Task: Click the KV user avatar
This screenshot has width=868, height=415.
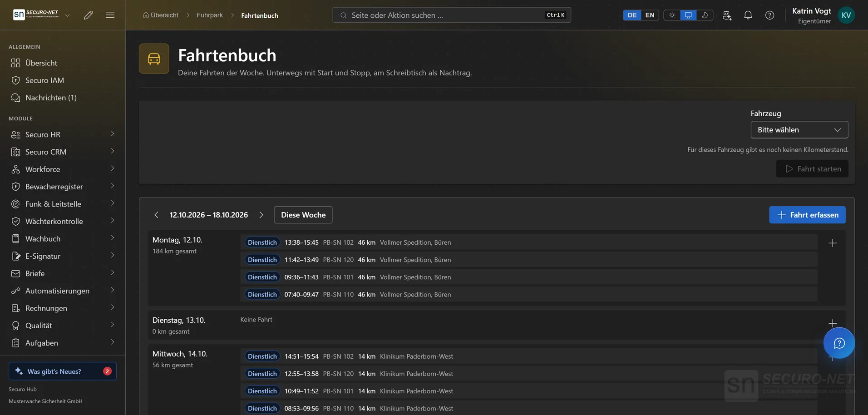Action: point(846,15)
